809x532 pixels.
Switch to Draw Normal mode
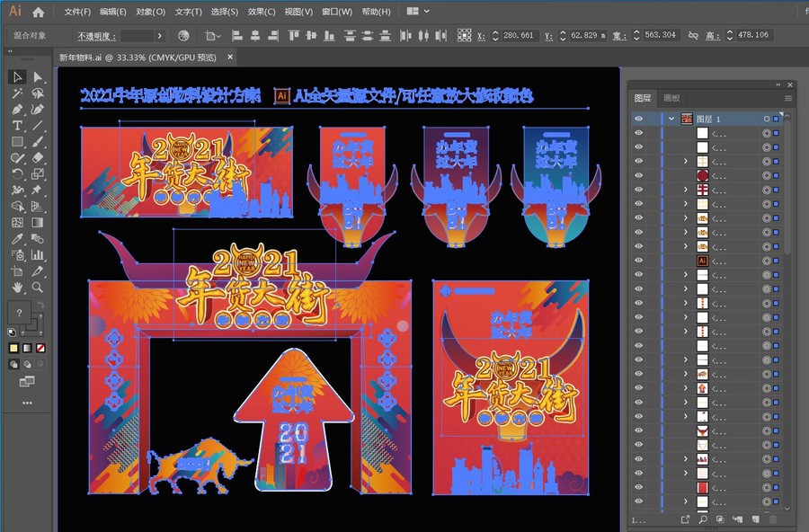tap(13, 364)
